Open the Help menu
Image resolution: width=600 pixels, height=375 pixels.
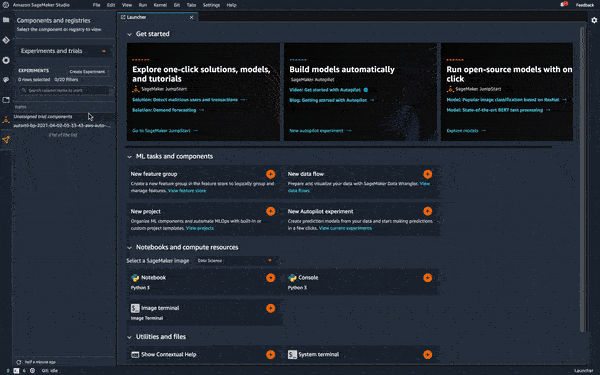[232, 5]
